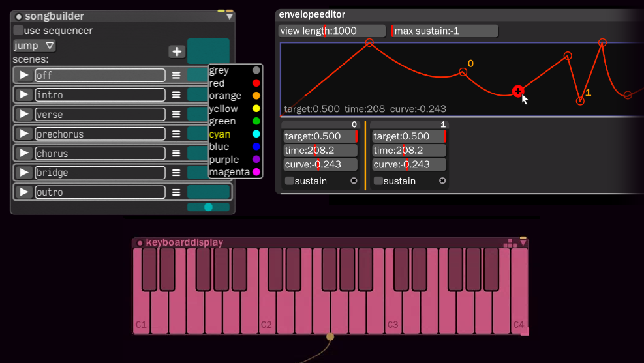Screen dimensions: 644x363
Task: Open keyboarddisplay module triangle menu
Action: pos(523,243)
